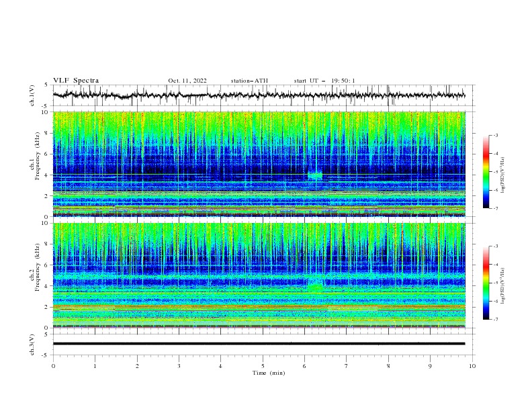
Task: Click the "10" tick label on time axis
Action: (x=472, y=366)
